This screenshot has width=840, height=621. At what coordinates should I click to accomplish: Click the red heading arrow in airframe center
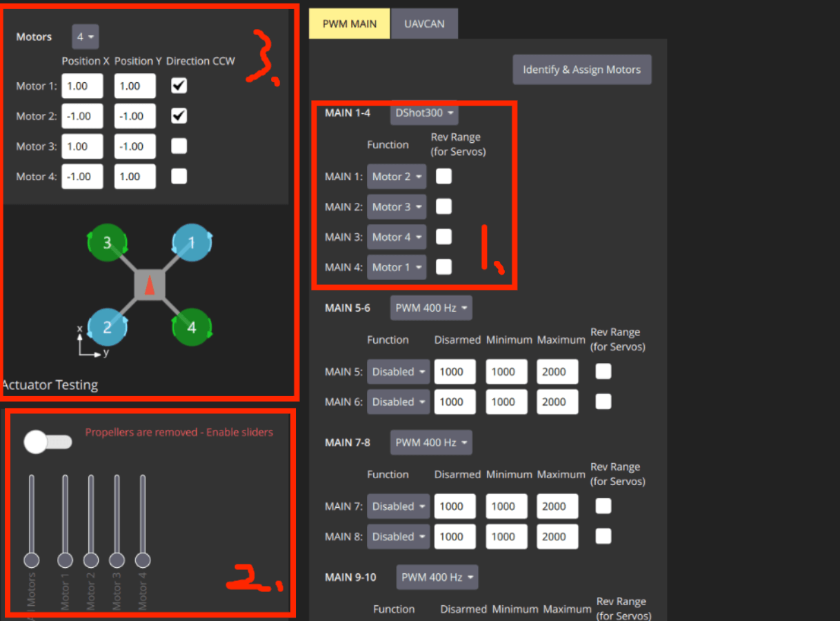(x=149, y=286)
